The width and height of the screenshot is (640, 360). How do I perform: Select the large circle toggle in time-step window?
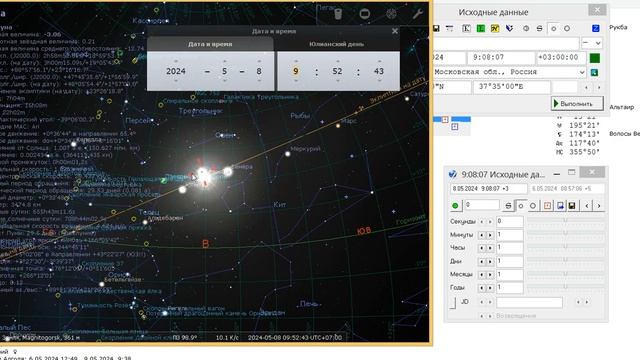point(533,206)
